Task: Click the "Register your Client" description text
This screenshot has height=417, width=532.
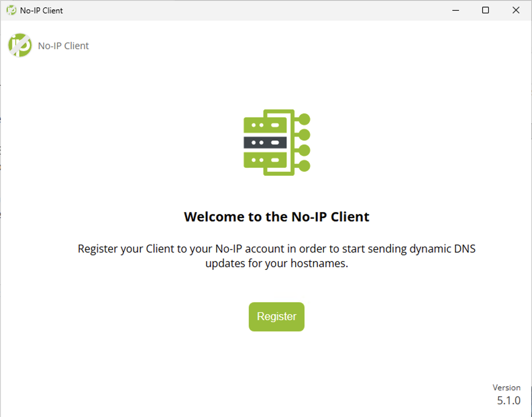Action: (x=277, y=256)
